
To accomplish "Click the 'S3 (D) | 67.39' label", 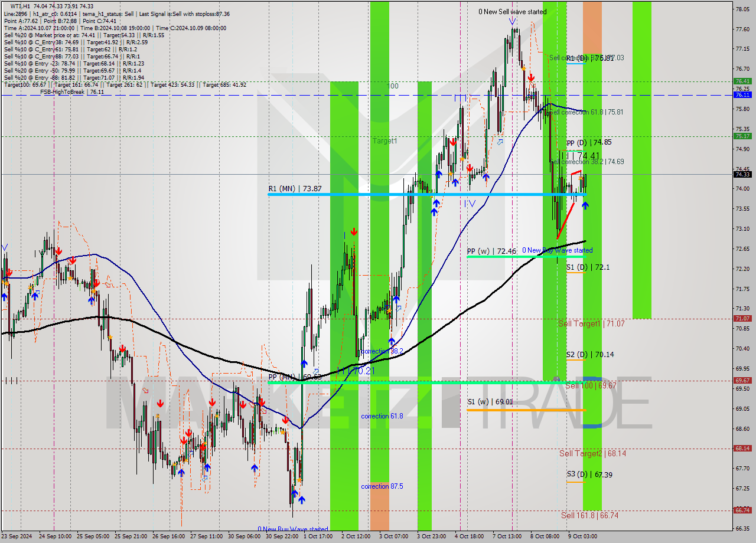I will tap(589, 474).
